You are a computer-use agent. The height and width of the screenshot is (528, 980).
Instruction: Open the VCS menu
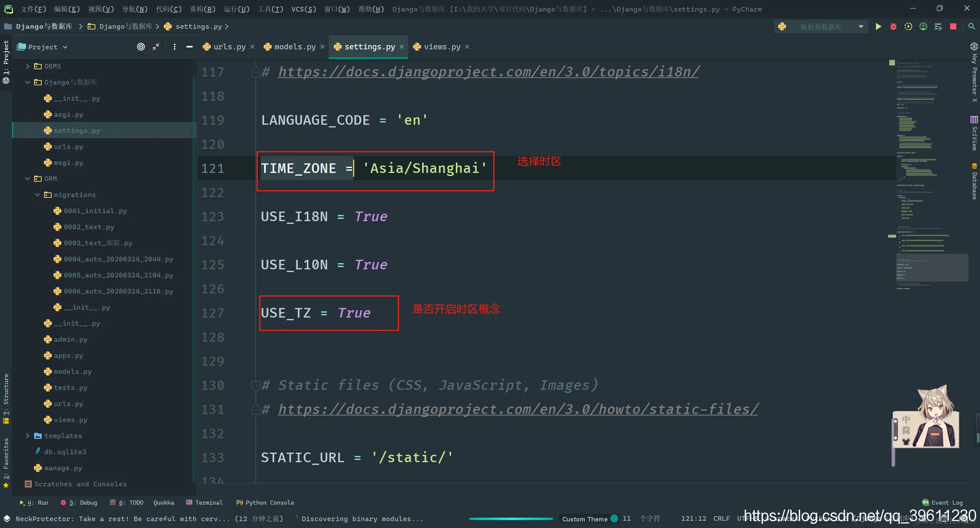coord(303,9)
